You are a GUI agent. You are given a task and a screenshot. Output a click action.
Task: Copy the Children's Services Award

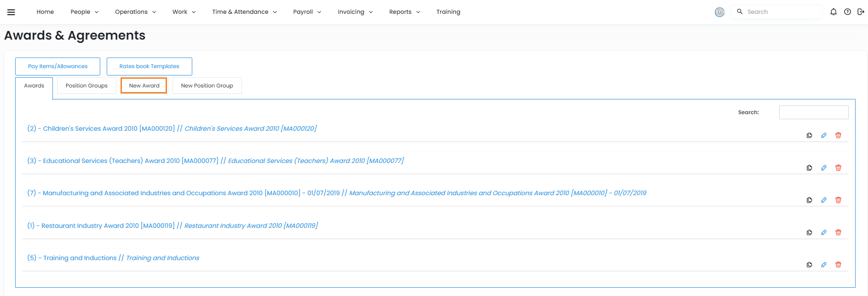(809, 135)
